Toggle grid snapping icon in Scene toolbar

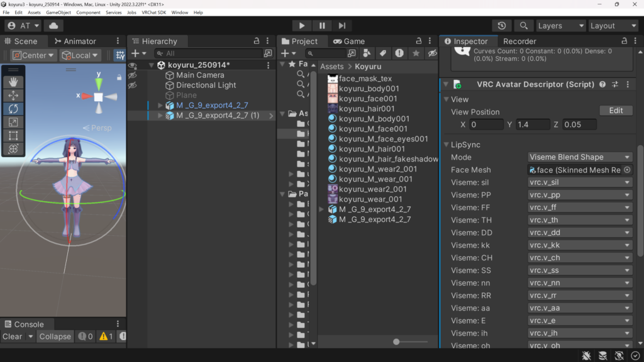tap(119, 55)
